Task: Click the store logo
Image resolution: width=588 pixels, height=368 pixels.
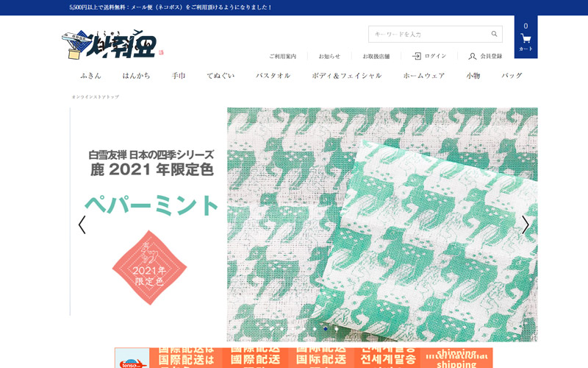Action: (110, 46)
